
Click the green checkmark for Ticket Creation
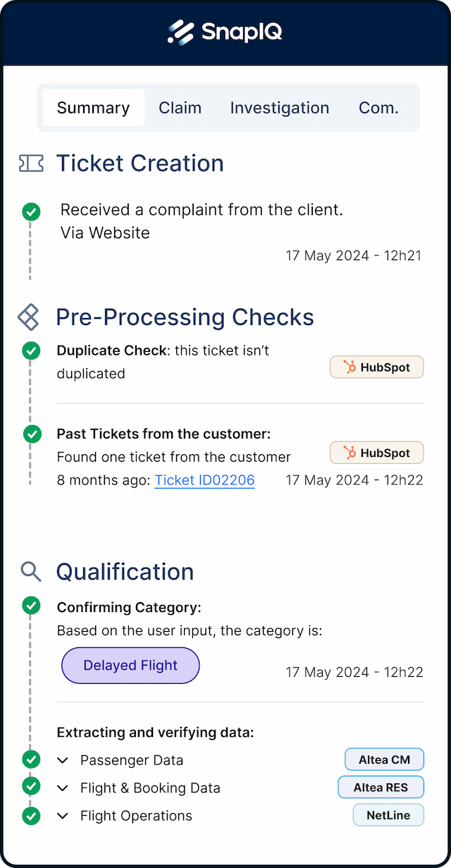[31, 212]
